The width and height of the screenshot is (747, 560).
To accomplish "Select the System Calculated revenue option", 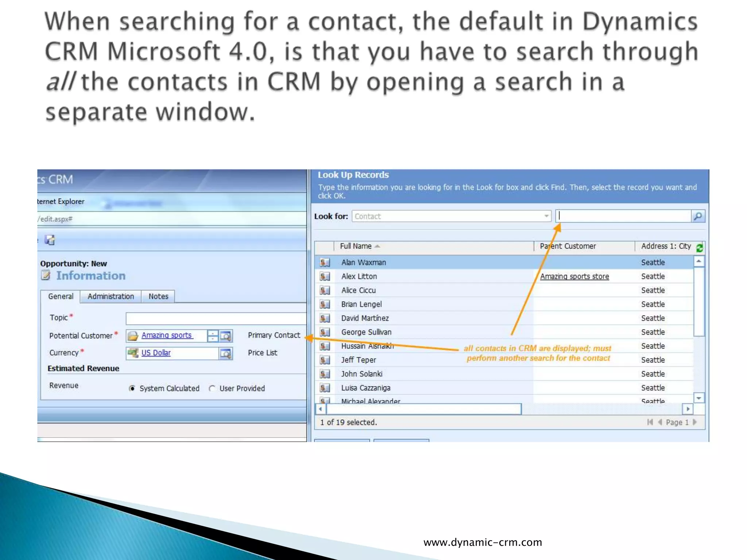I will (x=132, y=388).
